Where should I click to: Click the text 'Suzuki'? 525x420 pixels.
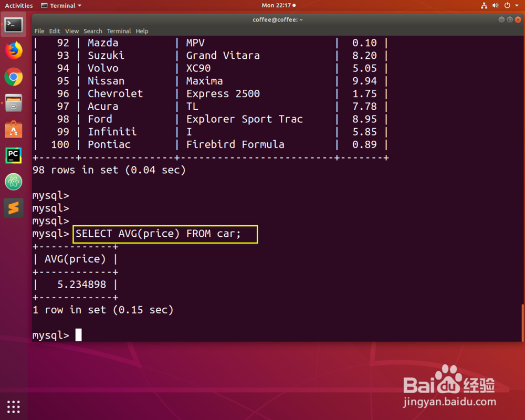click(106, 56)
